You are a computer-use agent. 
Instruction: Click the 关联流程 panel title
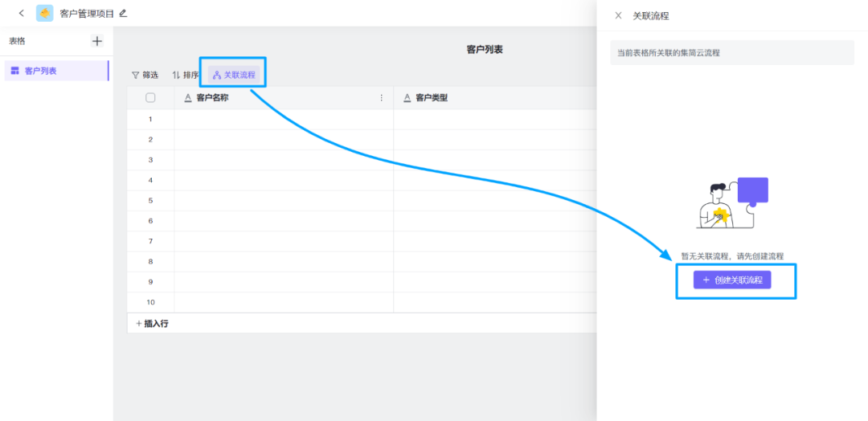point(651,16)
